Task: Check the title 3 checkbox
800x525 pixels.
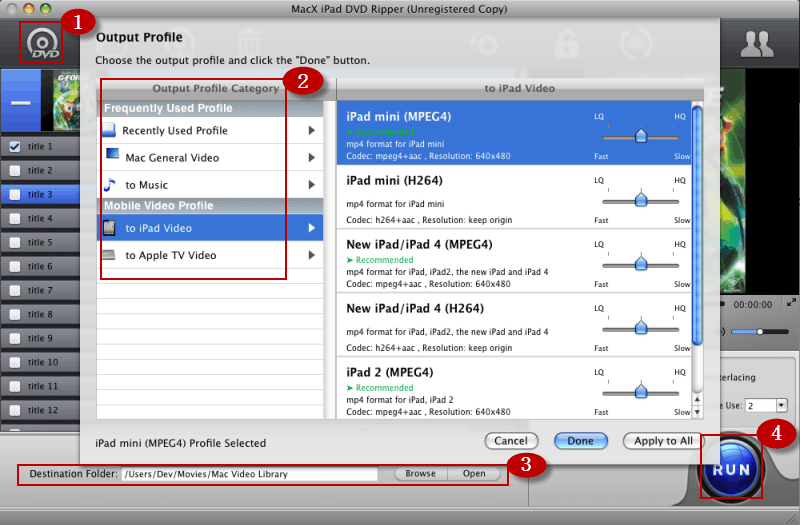Action: 15,194
